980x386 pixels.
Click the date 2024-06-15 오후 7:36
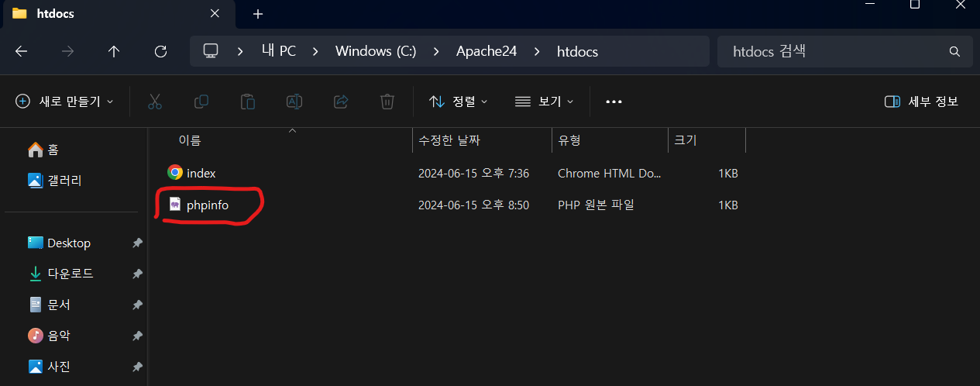[473, 174]
